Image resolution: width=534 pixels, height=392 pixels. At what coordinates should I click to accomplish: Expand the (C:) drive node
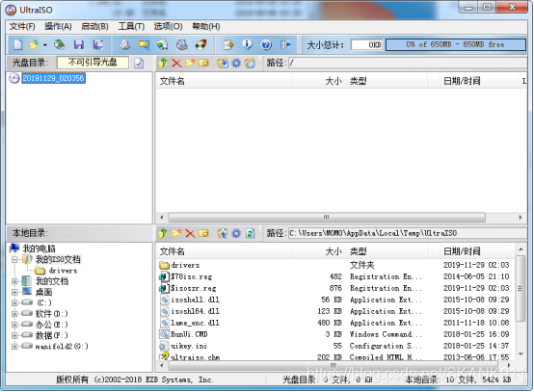(x=14, y=302)
